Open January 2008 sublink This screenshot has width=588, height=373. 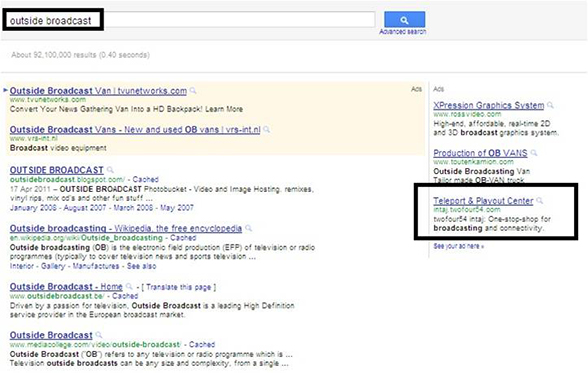point(33,208)
